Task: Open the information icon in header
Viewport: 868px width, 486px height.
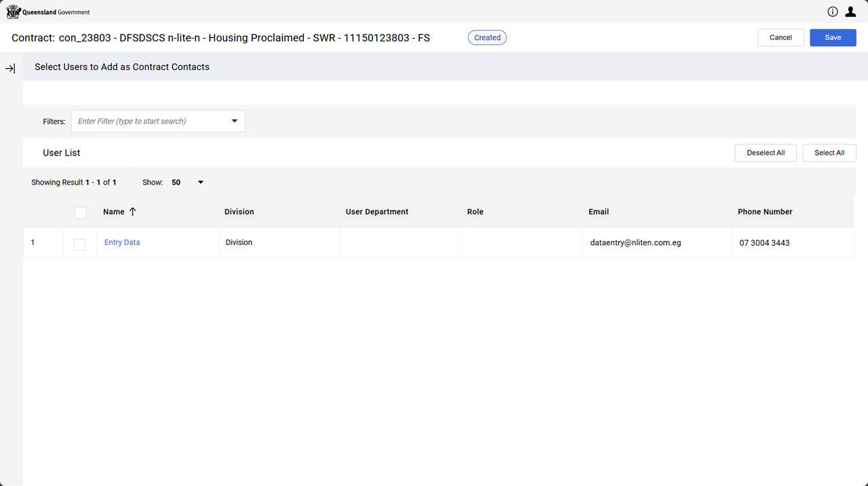Action: pyautogui.click(x=833, y=12)
